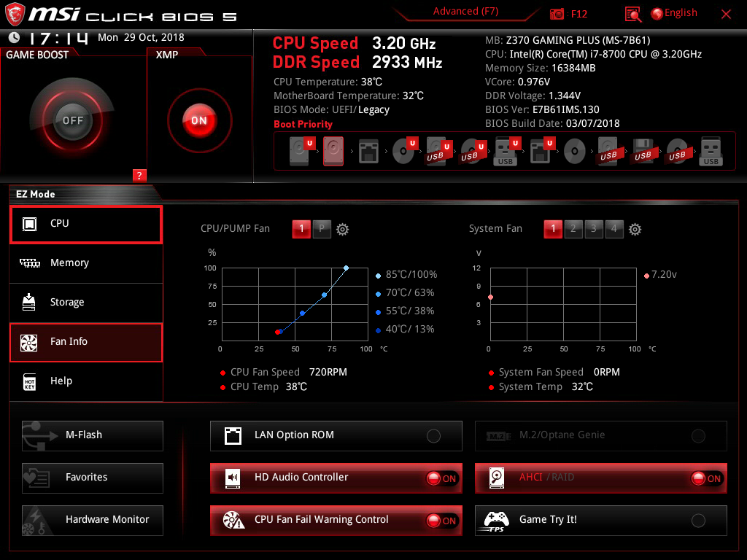Open the BIOS search magnifier icon
The height and width of the screenshot is (560, 747).
point(633,15)
